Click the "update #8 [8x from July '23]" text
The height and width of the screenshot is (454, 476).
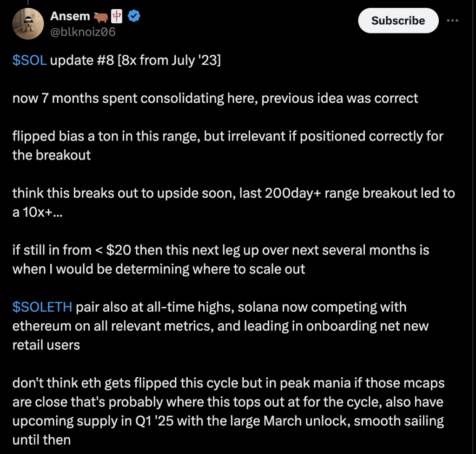click(135, 60)
